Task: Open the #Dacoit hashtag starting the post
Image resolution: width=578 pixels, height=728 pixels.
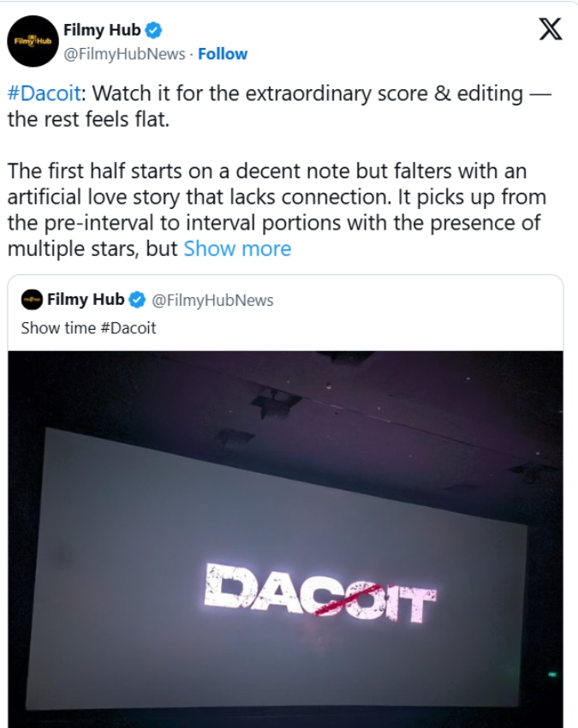Action: pos(44,94)
